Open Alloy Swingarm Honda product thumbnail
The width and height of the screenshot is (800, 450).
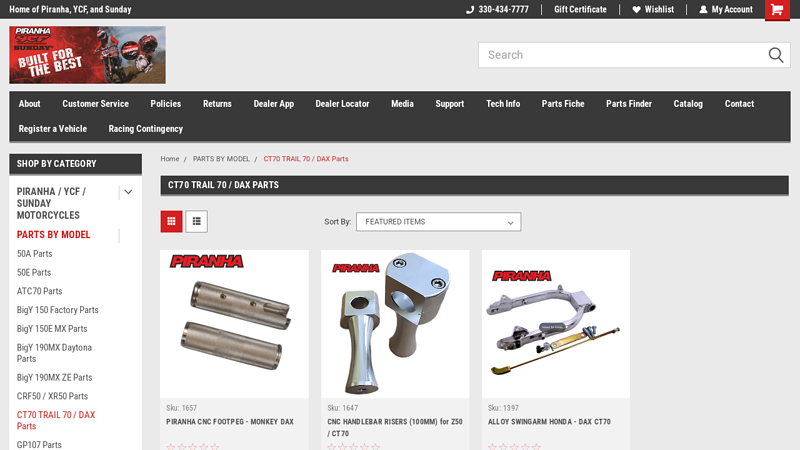556,325
